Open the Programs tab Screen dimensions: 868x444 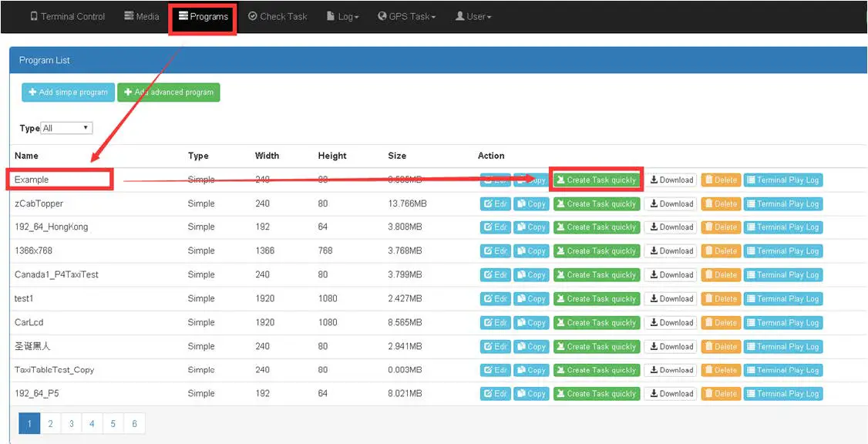(x=204, y=16)
